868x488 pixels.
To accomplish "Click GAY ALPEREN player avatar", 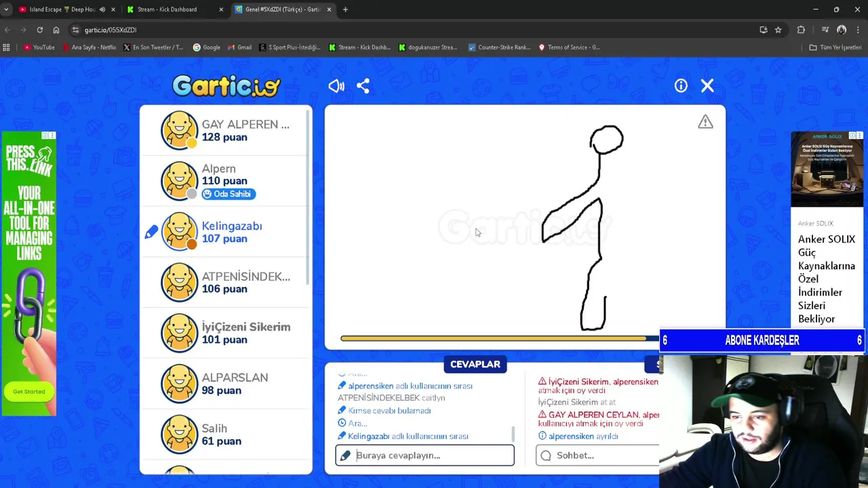I will pos(179,130).
